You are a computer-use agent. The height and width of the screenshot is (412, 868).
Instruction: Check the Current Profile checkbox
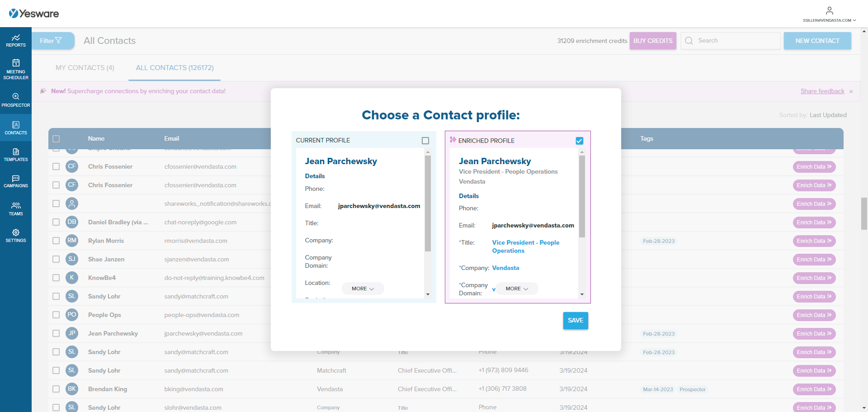pyautogui.click(x=425, y=140)
